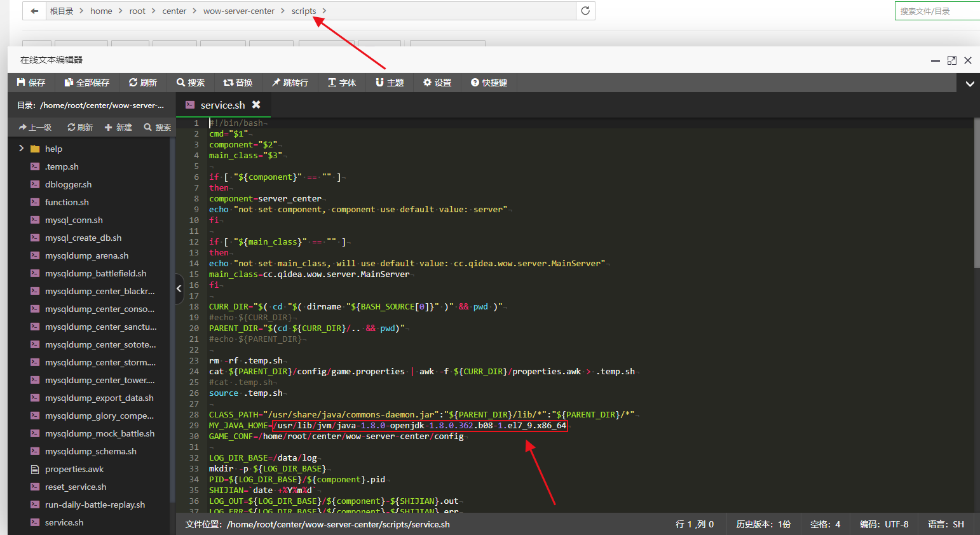Expand the help folder in file tree
This screenshot has width=980, height=535.
22,149
